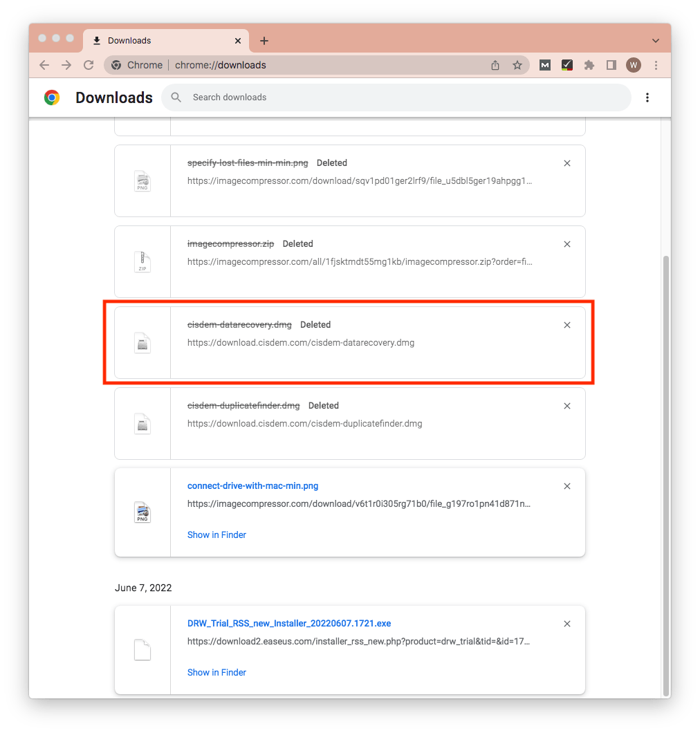The image size is (700, 733).
Task: Click the DRW_Trial_RSS_new_Installer exe link
Action: pos(289,624)
